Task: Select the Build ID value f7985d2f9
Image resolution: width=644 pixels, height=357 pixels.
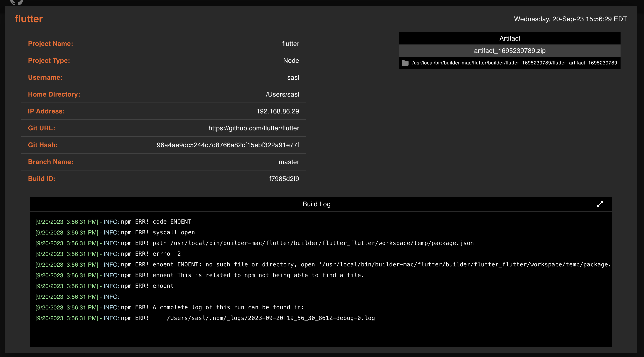Action: pyautogui.click(x=284, y=179)
